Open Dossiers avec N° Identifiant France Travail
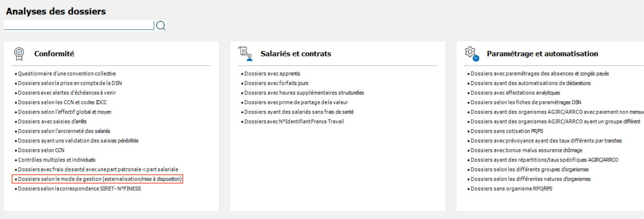This screenshot has width=644, height=219. pos(294,122)
